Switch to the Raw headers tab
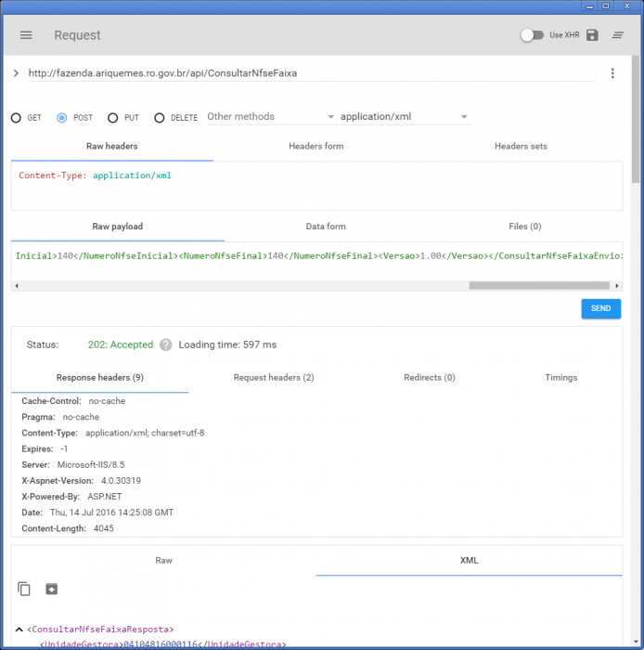Screen dimensions: 644x650 112,147
